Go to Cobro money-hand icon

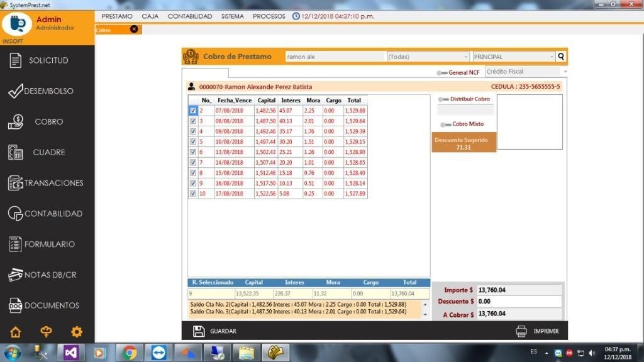pyautogui.click(x=16, y=121)
